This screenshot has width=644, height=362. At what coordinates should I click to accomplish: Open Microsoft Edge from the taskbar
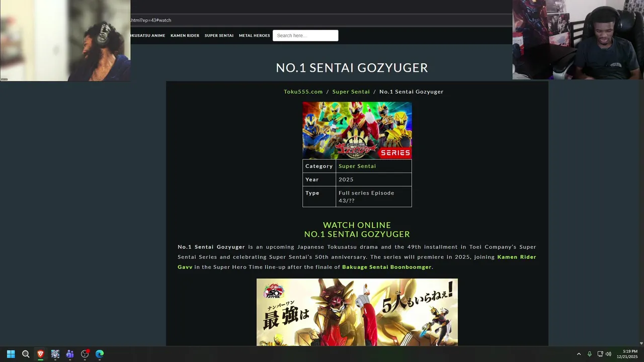[100, 354]
